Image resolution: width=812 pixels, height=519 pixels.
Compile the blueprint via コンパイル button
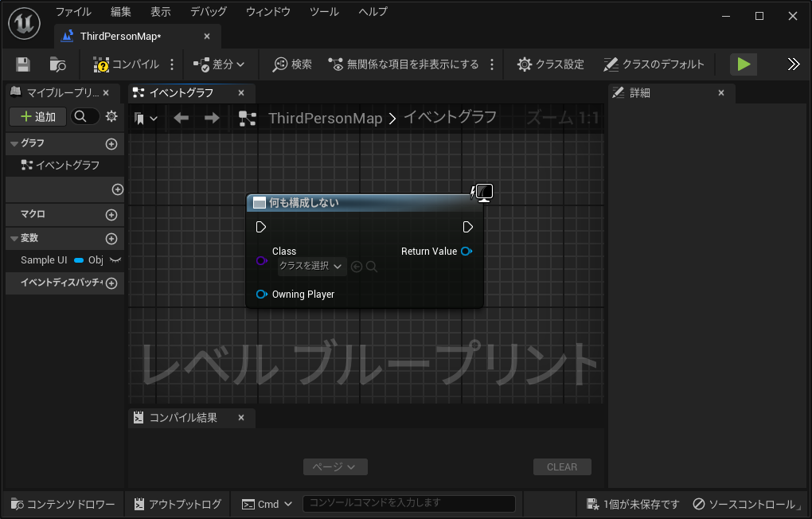click(x=126, y=64)
